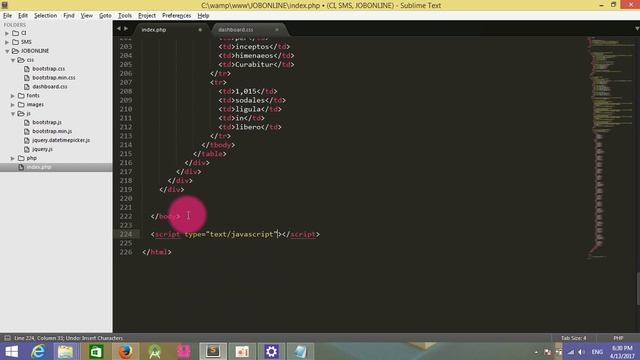Focus Sublime Text taskbar icon
Image resolution: width=640 pixels, height=360 pixels.
(x=213, y=351)
